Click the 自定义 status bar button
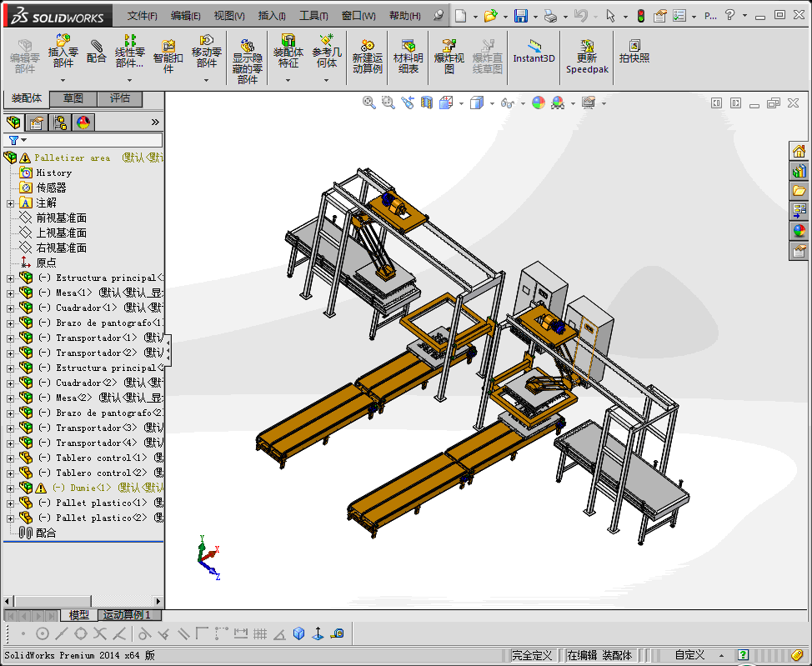The height and width of the screenshot is (666, 812). [x=689, y=655]
